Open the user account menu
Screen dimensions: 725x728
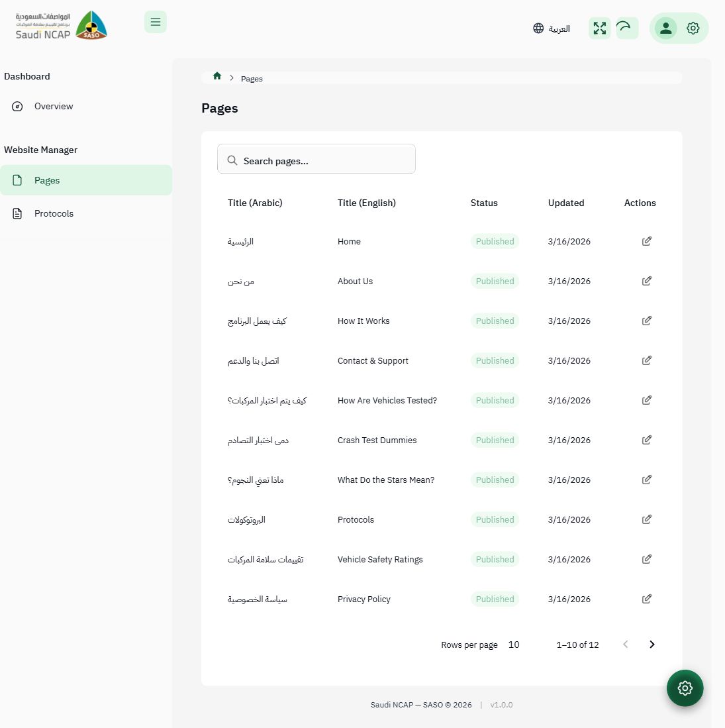point(665,28)
